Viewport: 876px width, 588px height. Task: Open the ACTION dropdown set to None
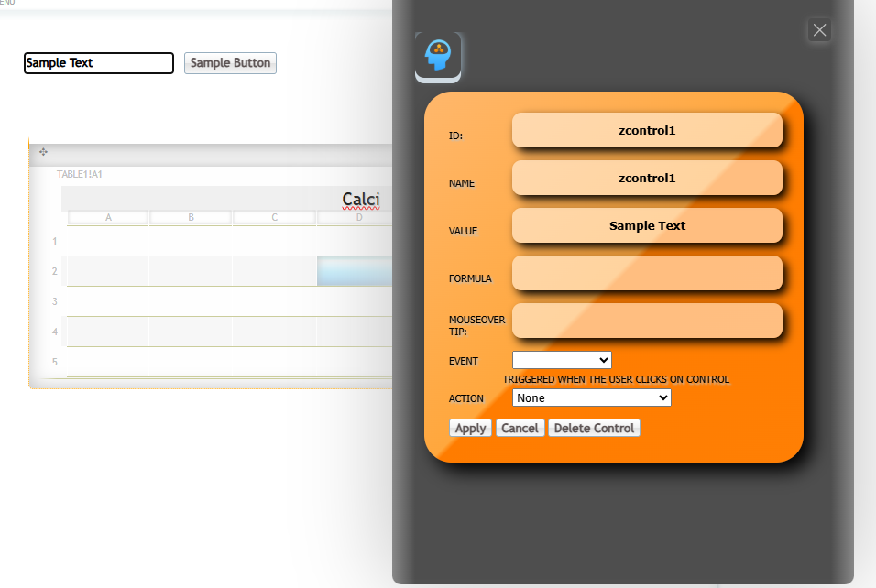click(591, 397)
